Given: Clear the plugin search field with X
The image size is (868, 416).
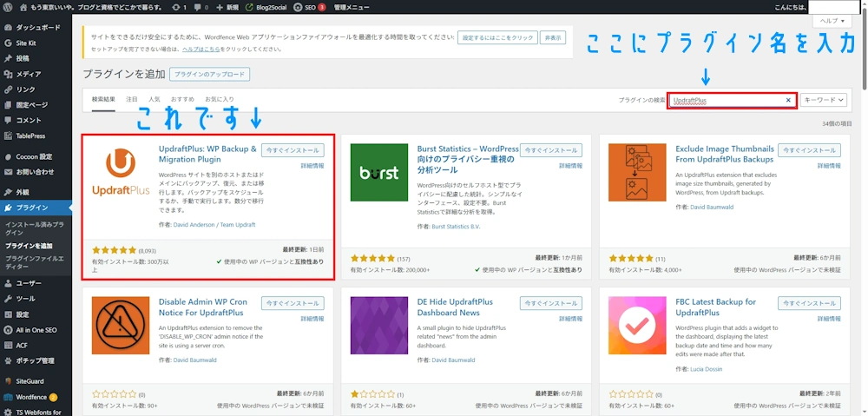Looking at the screenshot, I should [x=788, y=100].
